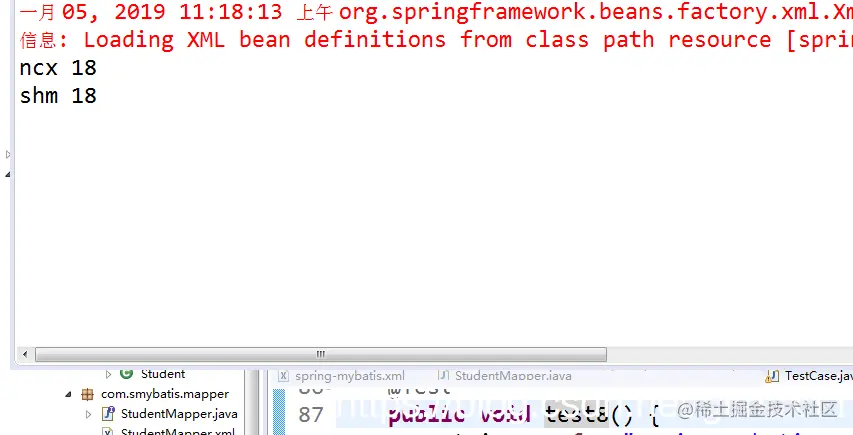Click the console horizontal scrollbar thumb
Viewport: 853px width, 435px height.
click(321, 355)
